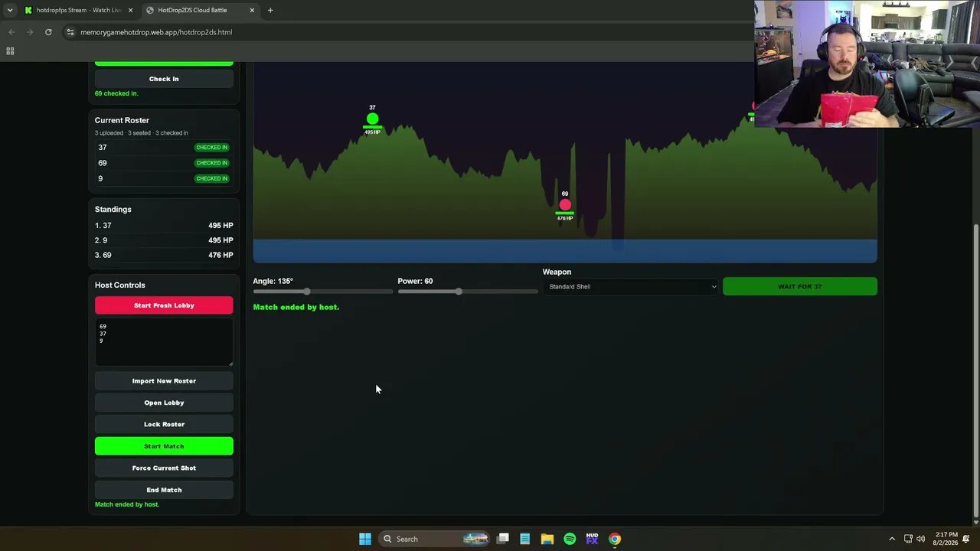Show hidden system tray icons
Image resolution: width=980 pixels, height=551 pixels.
point(891,539)
